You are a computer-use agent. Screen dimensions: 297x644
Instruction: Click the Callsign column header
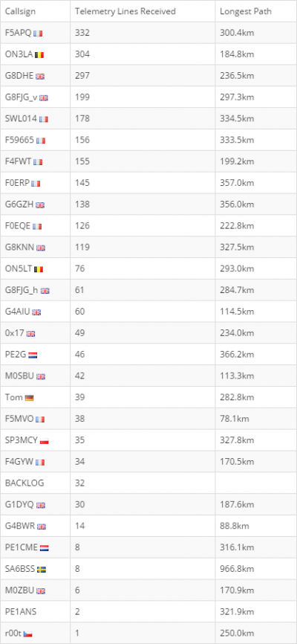click(20, 11)
